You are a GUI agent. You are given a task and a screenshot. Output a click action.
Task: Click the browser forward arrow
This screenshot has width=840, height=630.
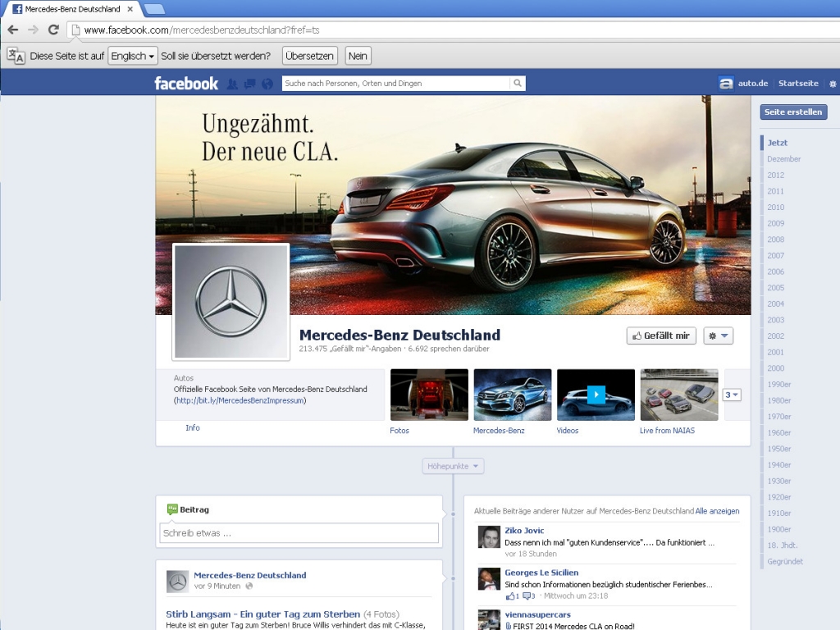click(x=33, y=30)
